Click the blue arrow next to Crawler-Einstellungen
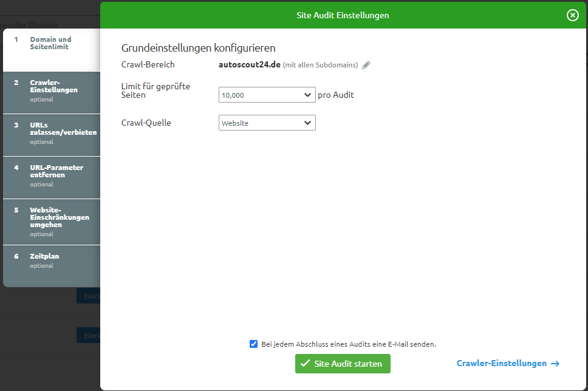The width and height of the screenshot is (588, 391). pyautogui.click(x=555, y=363)
